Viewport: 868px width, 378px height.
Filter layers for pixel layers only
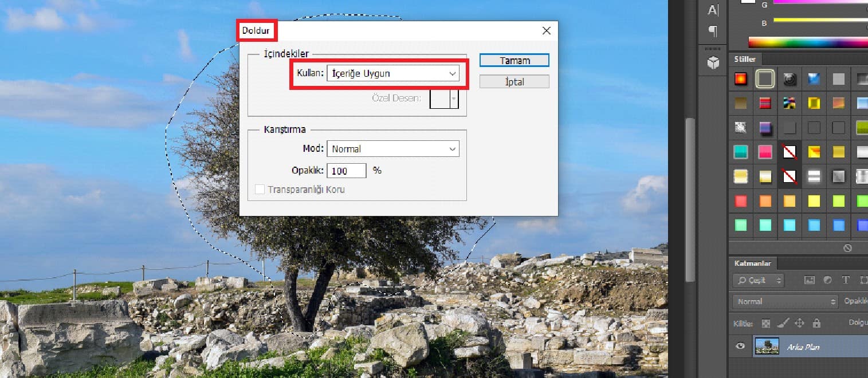810,280
